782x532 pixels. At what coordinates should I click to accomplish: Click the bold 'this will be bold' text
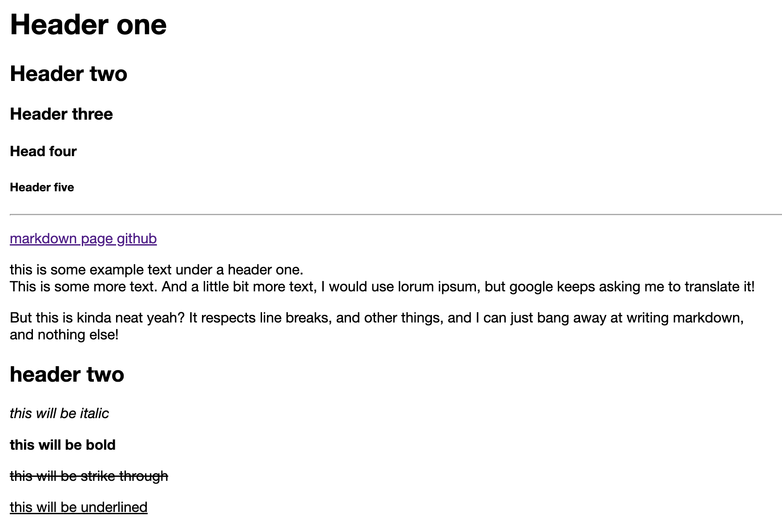click(63, 445)
